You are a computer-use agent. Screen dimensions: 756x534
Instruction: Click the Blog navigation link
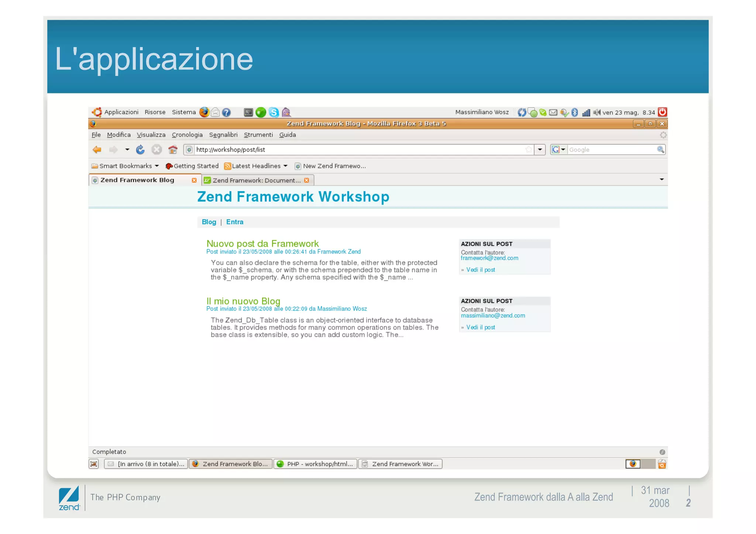click(x=209, y=222)
